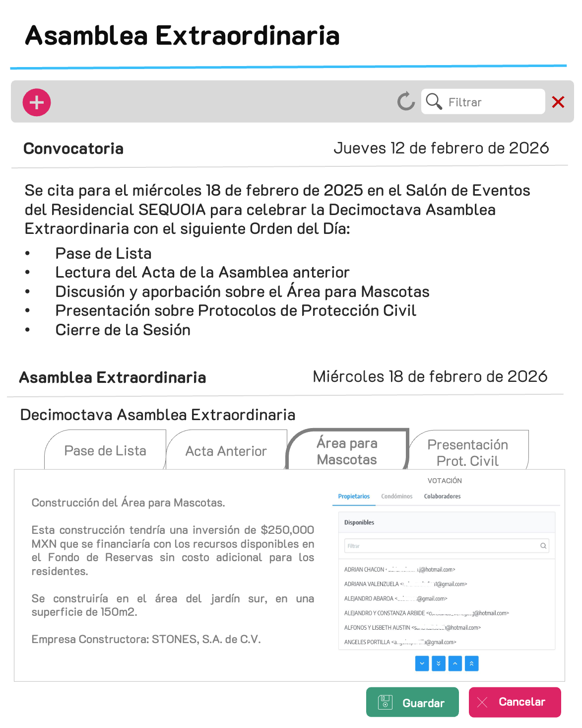Viewport: 582px width, 728px height.
Task: Move selected owner up with single chevron
Action: [x=455, y=663]
